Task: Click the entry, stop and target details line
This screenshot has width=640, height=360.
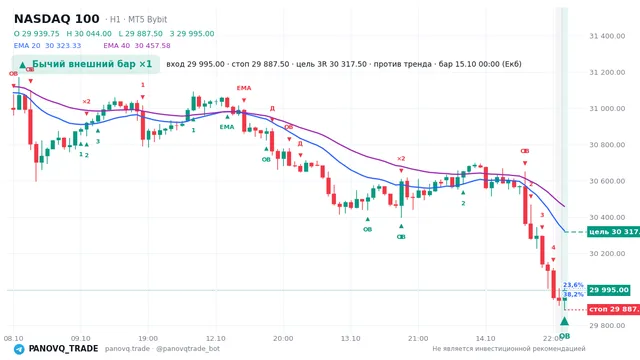Action: pos(344,64)
